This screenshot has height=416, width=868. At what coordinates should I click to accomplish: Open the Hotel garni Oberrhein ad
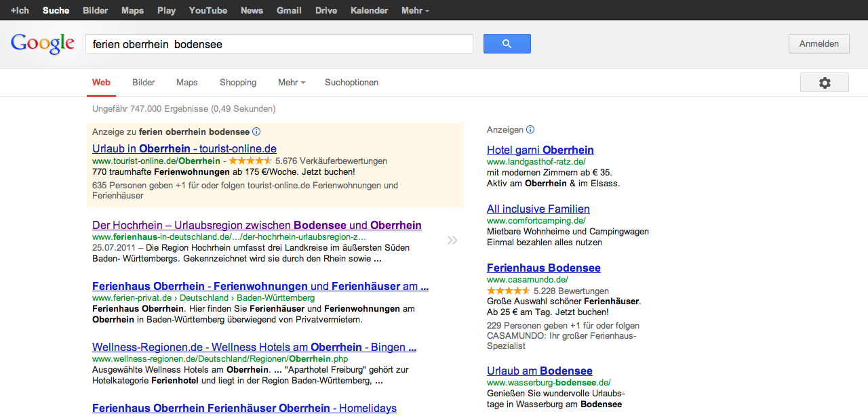540,150
